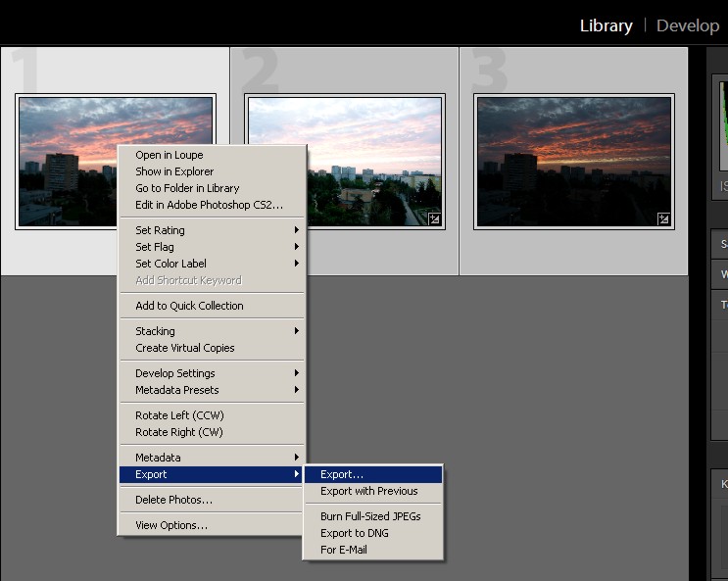Select Rotate Left (CCW)
Screen dimensions: 728x581
pos(179,415)
